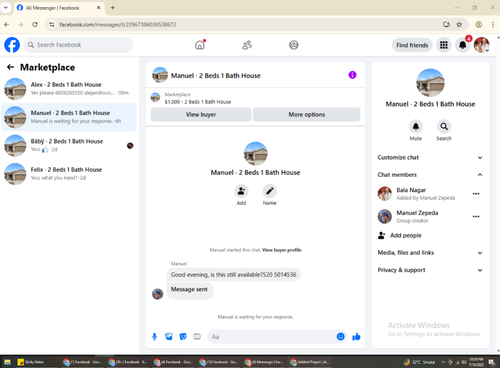Screen dimensions: 500x368
Task: Click the More options button
Action: click(307, 115)
